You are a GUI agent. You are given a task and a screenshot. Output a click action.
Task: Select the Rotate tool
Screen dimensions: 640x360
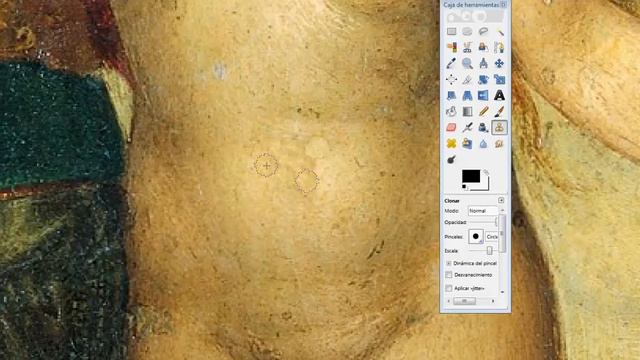[x=483, y=80]
